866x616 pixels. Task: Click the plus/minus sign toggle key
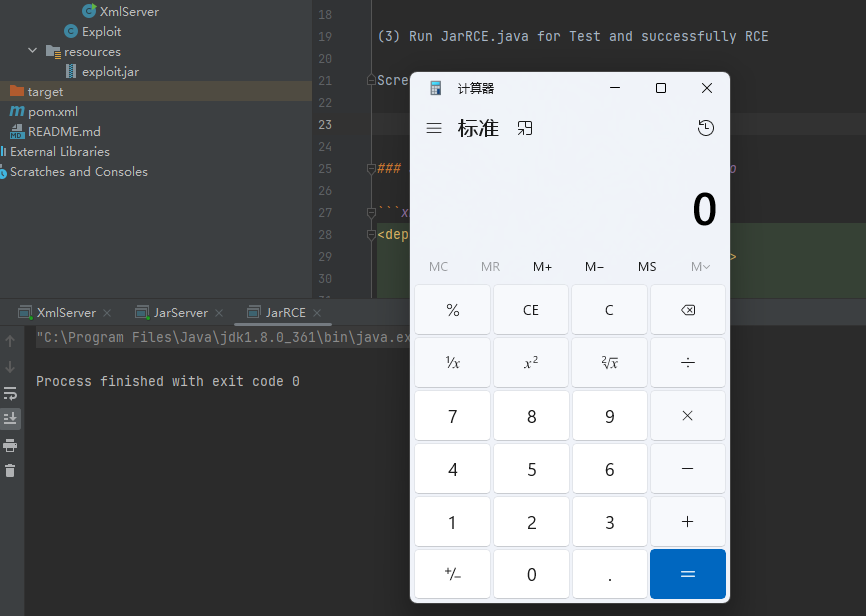click(x=452, y=574)
